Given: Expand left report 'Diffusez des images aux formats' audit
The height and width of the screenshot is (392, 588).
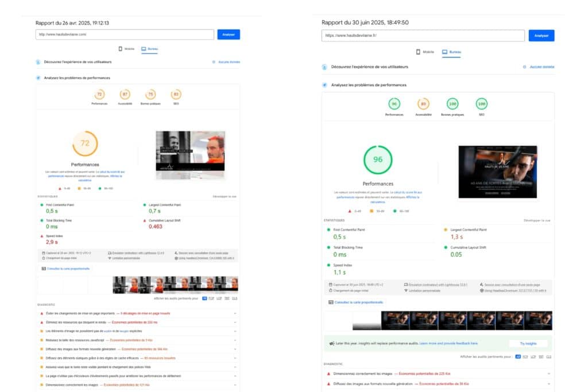Looking at the screenshot, I should point(138,350).
